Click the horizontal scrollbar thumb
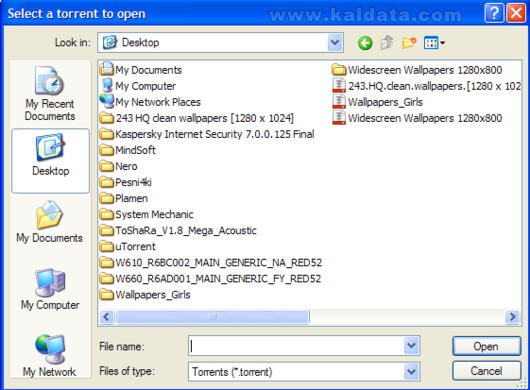Image resolution: width=530 pixels, height=390 pixels. (213, 317)
